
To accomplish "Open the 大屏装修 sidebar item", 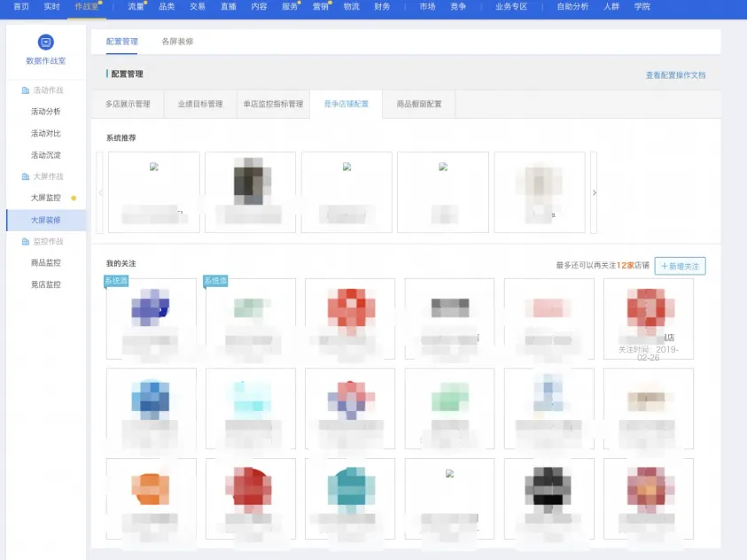I will [x=46, y=220].
